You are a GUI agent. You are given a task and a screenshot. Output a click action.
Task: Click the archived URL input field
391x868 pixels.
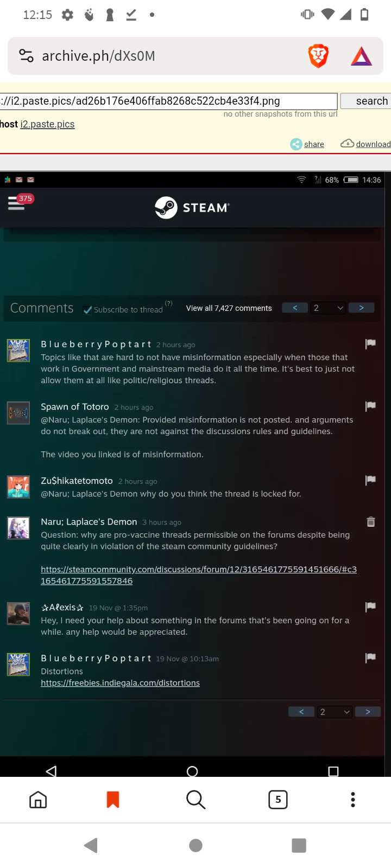tap(168, 101)
